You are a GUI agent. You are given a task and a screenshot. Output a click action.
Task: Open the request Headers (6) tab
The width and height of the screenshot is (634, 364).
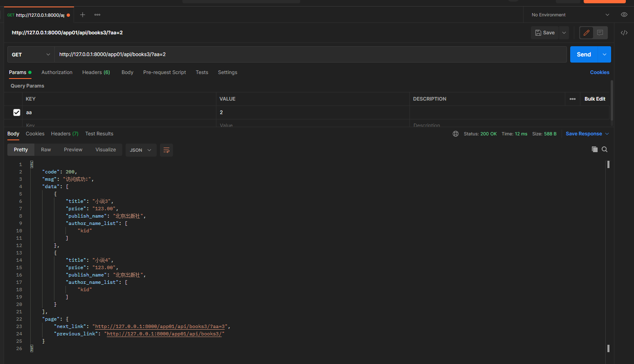click(96, 72)
